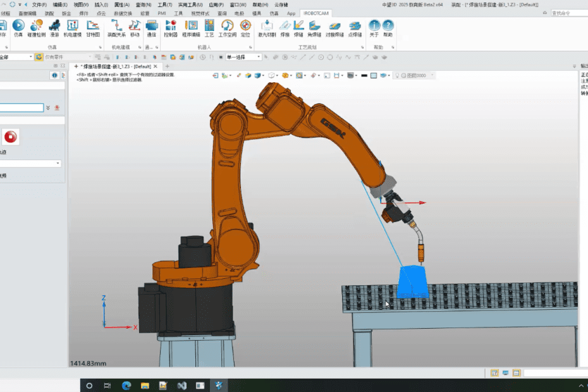The width and height of the screenshot is (588, 392).
Task: Toggle the layer light bulb visibility
Action: (x=397, y=75)
